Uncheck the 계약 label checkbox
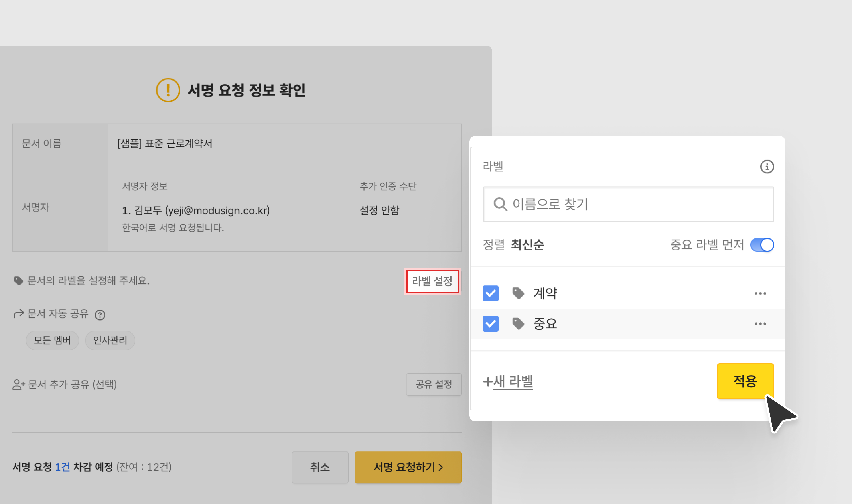The height and width of the screenshot is (504, 852). click(490, 293)
